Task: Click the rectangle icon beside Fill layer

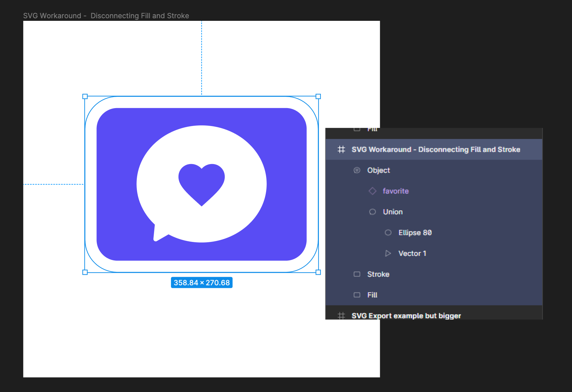Action: [357, 295]
